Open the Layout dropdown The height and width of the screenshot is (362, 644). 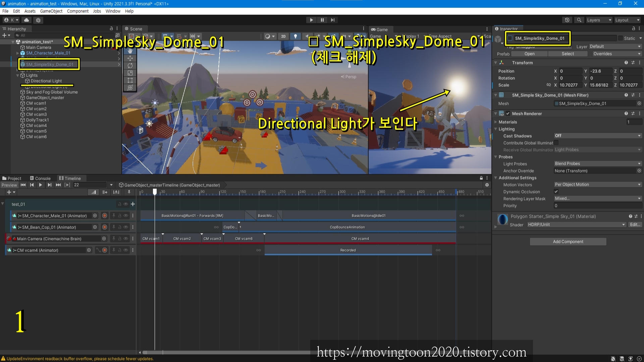pyautogui.click(x=627, y=20)
